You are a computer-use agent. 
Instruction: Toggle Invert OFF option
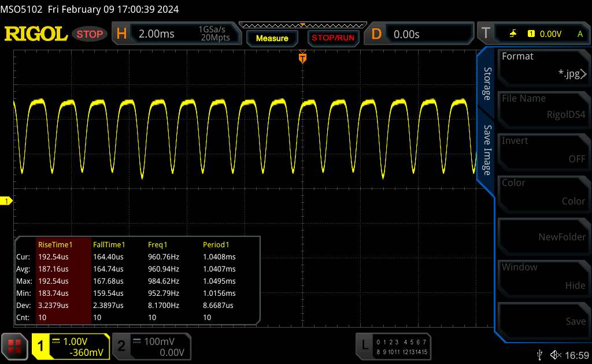click(543, 151)
